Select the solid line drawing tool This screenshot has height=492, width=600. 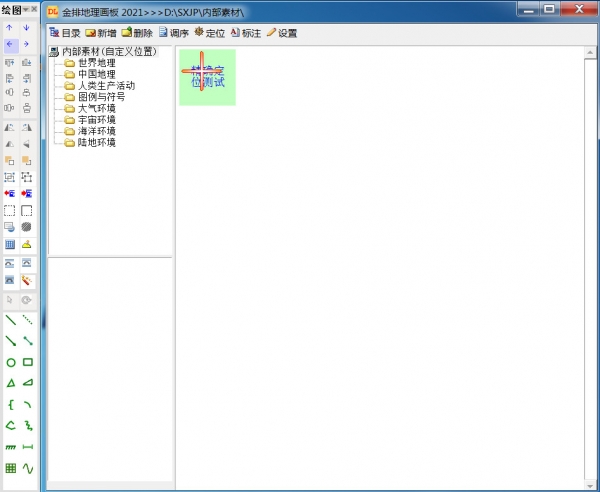[11, 320]
